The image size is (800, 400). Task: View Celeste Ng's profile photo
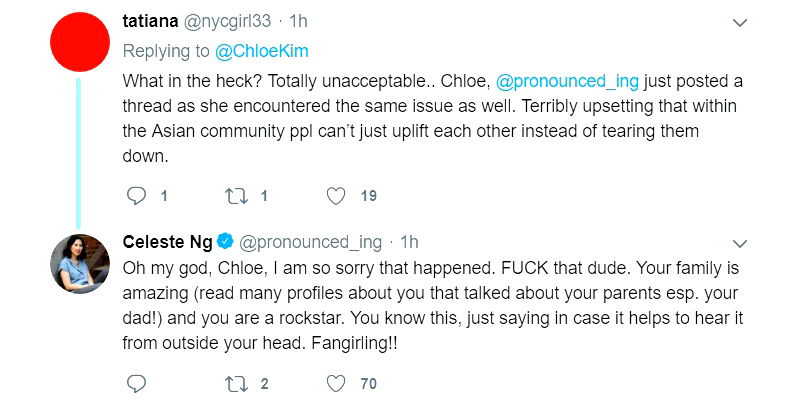click(79, 264)
